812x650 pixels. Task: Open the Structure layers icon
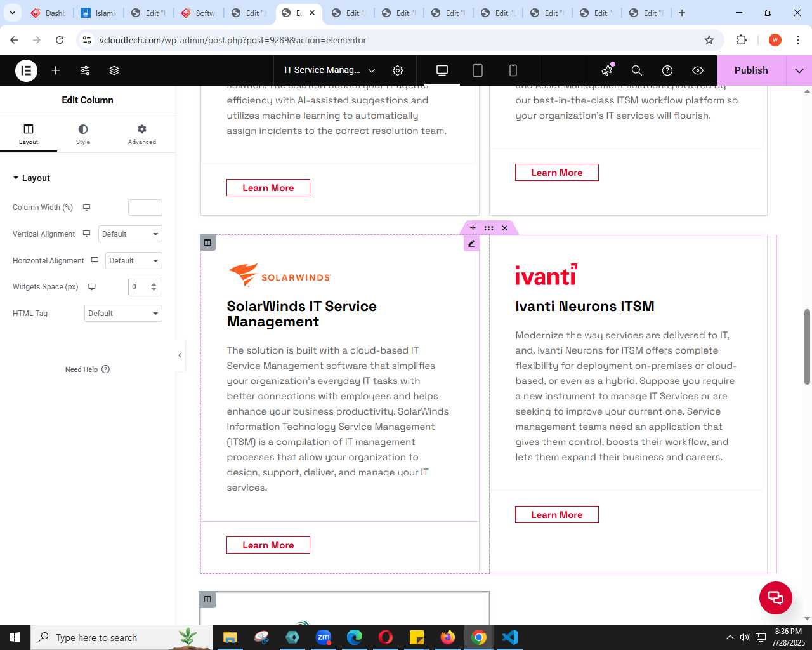tap(114, 70)
